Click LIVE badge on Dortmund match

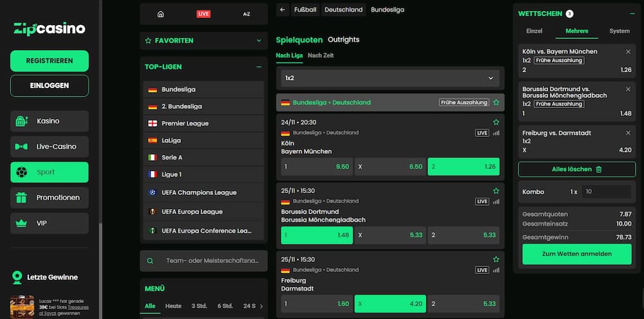tap(482, 201)
